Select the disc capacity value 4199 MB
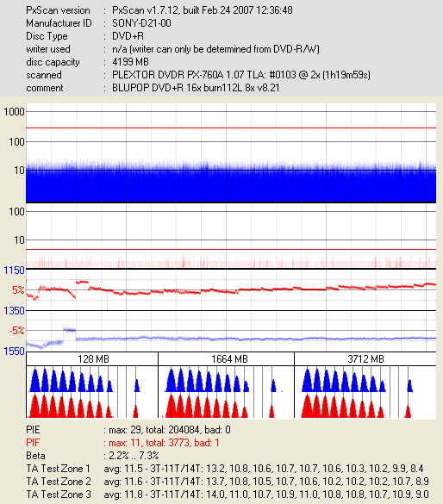Screen dimensions: 443x504 click(x=130, y=62)
